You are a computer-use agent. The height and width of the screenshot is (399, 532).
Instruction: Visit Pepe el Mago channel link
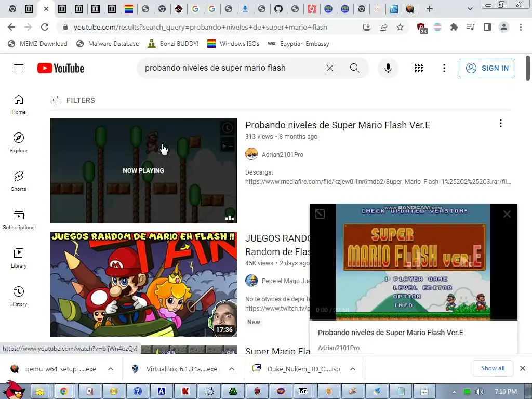point(285,281)
